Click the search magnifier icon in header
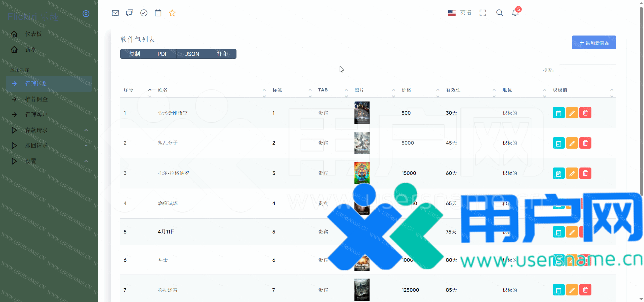644x302 pixels. click(499, 13)
